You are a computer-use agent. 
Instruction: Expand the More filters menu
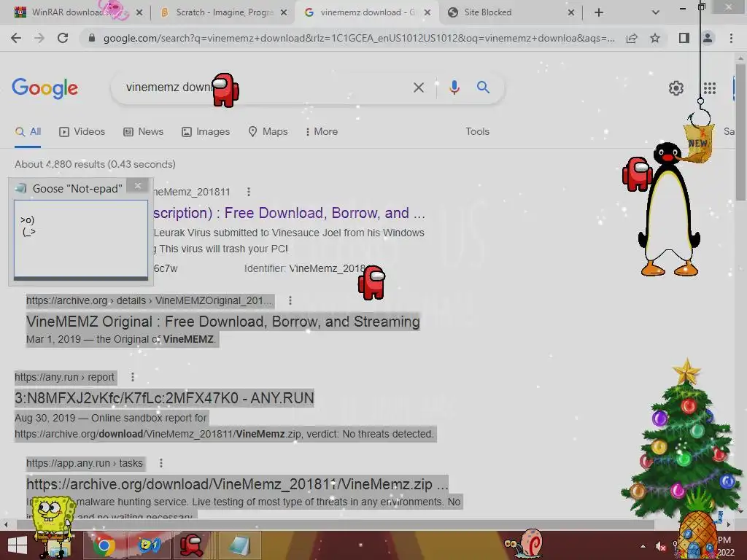point(322,131)
